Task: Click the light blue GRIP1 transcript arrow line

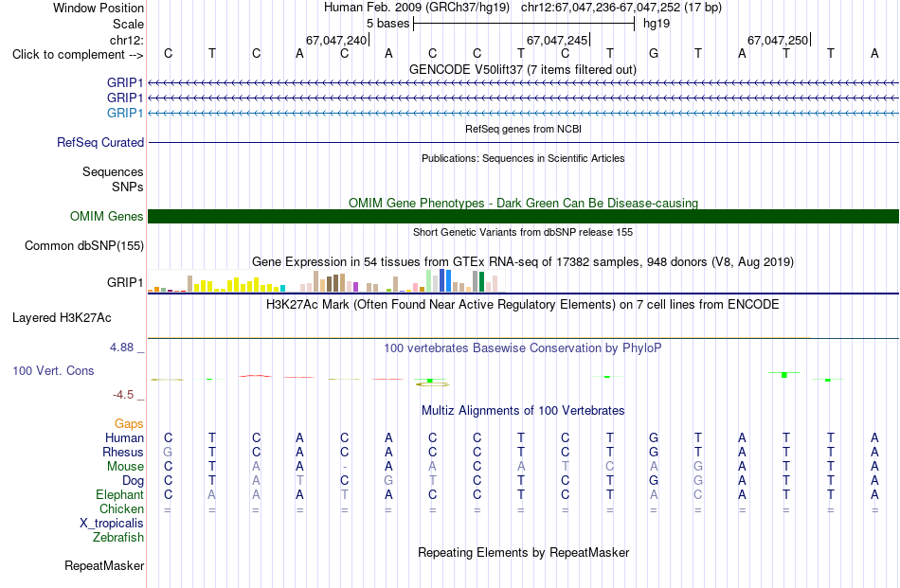Action: point(524,113)
